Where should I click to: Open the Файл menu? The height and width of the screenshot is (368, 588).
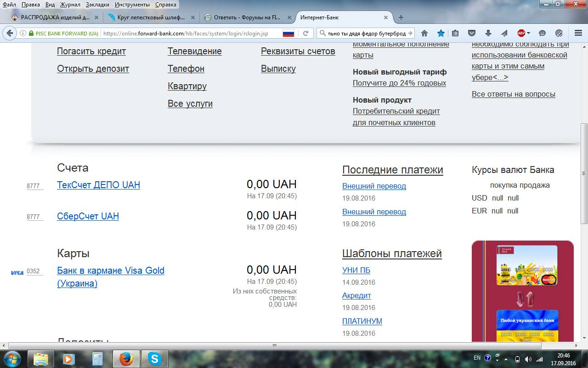[9, 5]
